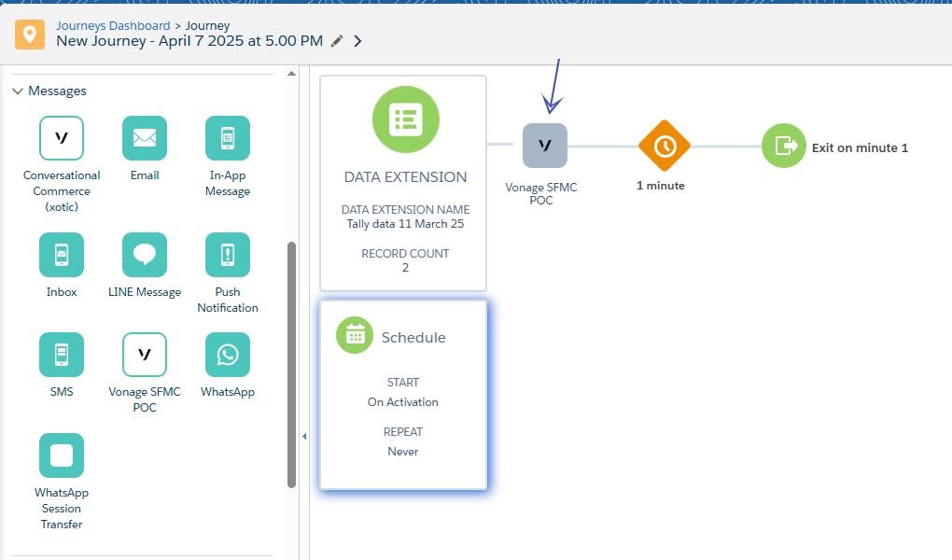Select the Conversational Commerce (xotic) activity icon

[62, 138]
